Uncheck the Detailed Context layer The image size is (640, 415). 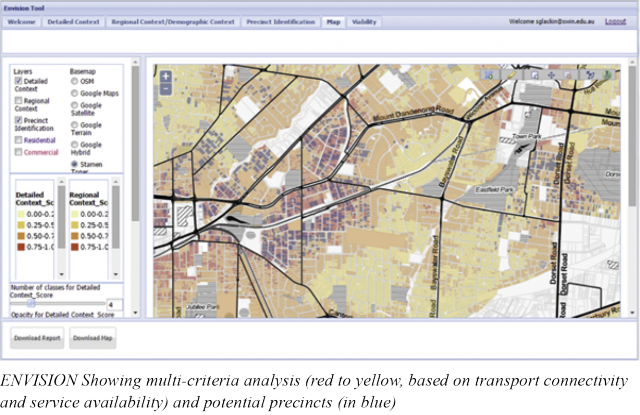pyautogui.click(x=19, y=82)
